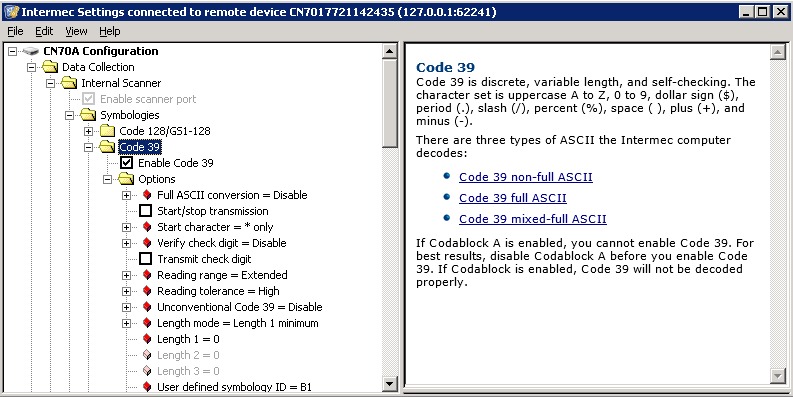
Task: Click the red cube icon for User defined symbology ID
Action: coord(147,387)
